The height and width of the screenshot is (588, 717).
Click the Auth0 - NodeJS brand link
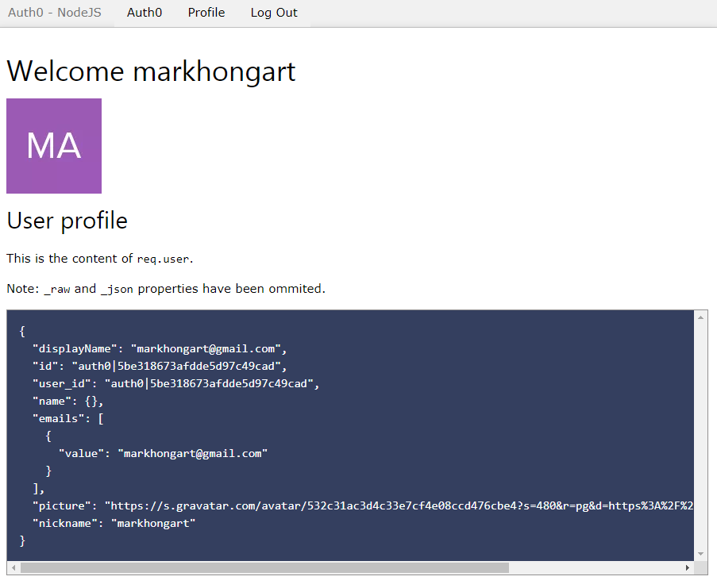click(55, 13)
